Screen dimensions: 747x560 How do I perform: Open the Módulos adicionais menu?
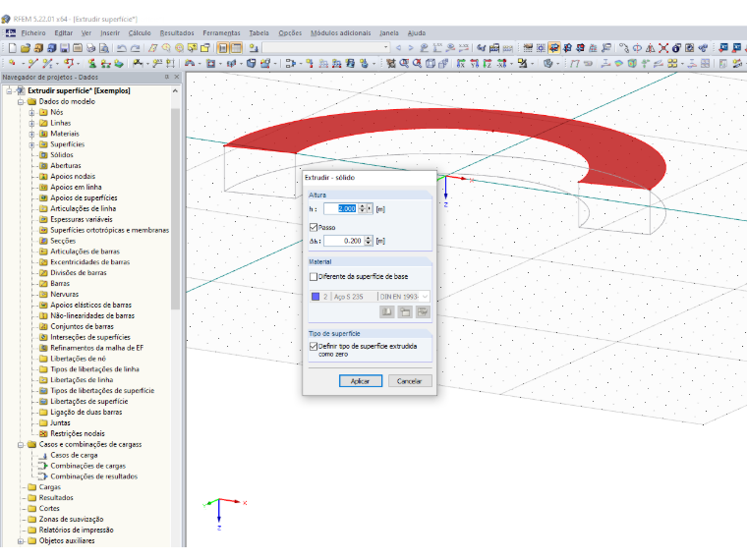341,32
